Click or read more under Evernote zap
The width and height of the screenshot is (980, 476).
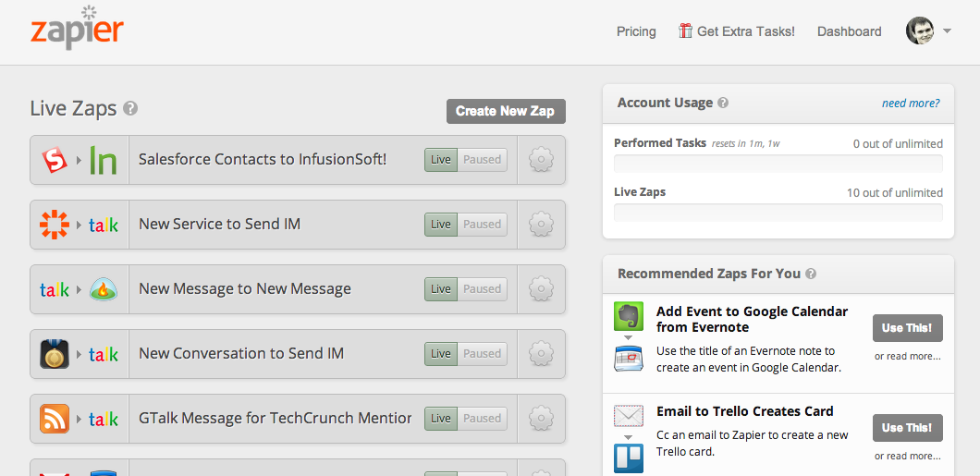pos(908,357)
